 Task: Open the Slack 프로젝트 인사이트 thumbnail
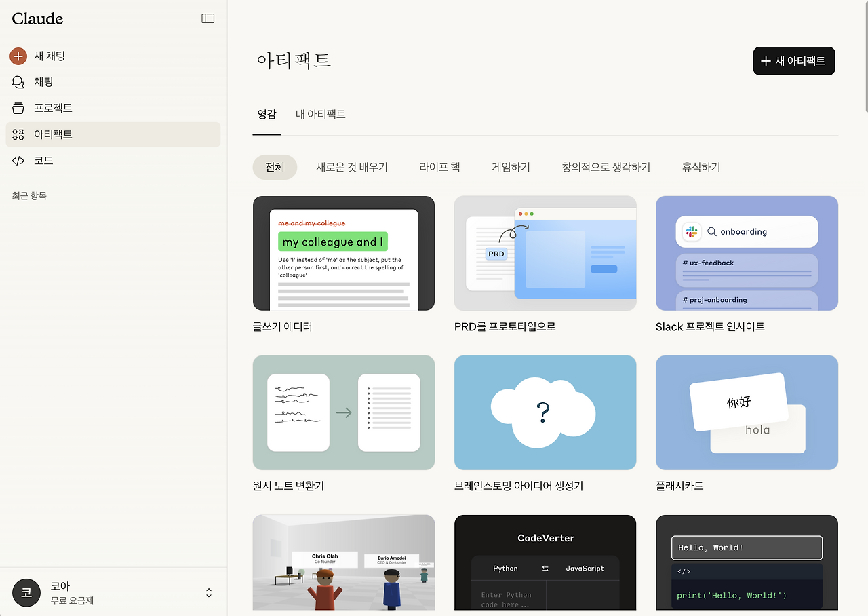click(747, 253)
